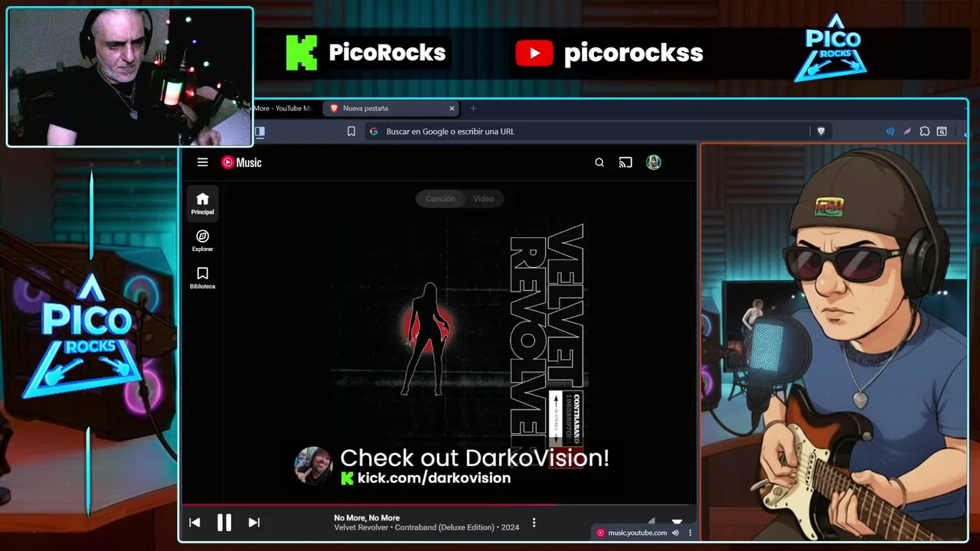The width and height of the screenshot is (980, 551).
Task: Open the extensions puzzle icon
Action: pos(925,132)
